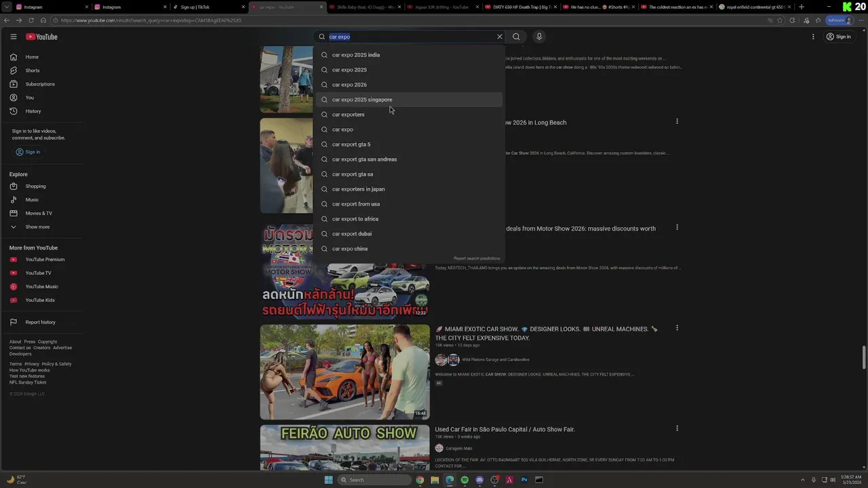
Task: Open the Miami car show thumbnail
Action: coord(344,372)
